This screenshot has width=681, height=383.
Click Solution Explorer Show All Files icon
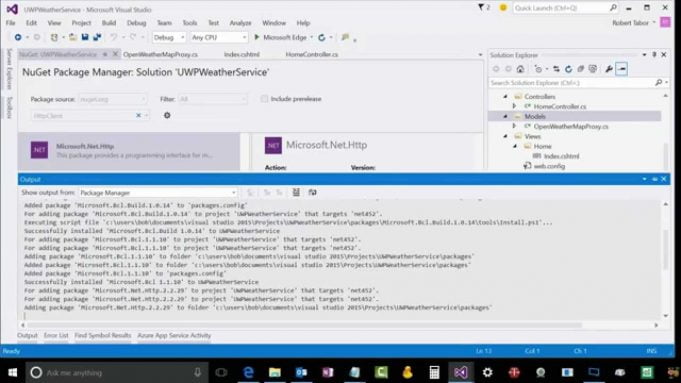[x=592, y=69]
